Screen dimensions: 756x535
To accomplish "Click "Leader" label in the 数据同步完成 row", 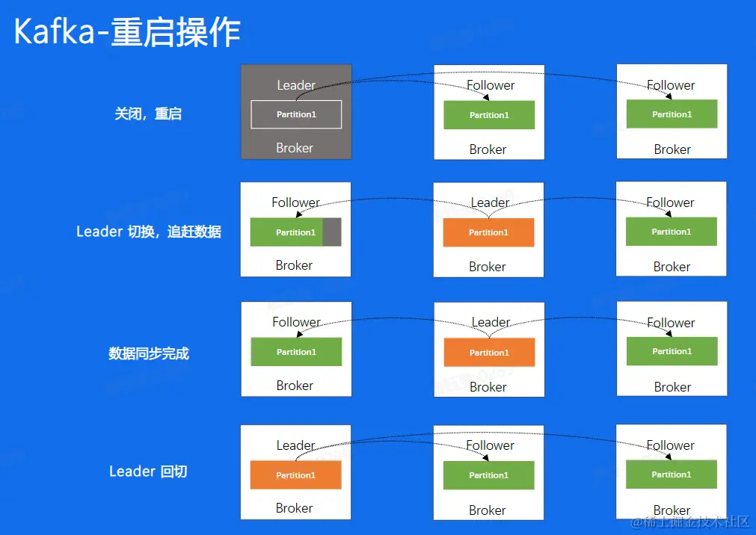I will (x=491, y=322).
